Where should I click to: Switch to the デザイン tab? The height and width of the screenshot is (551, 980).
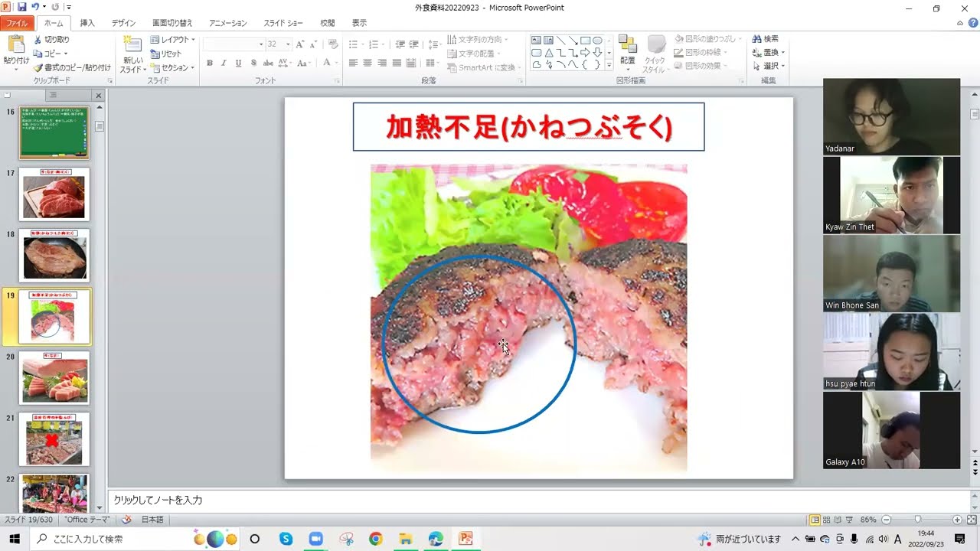tap(123, 24)
